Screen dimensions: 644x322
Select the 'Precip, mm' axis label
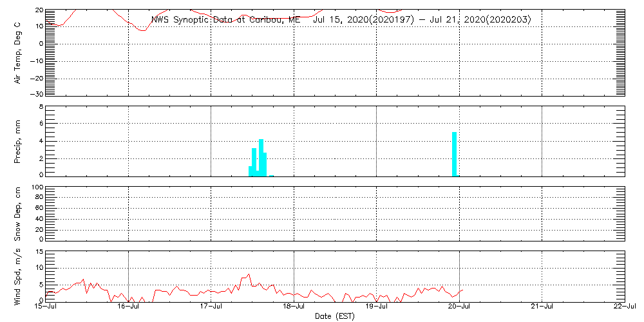click(x=19, y=140)
